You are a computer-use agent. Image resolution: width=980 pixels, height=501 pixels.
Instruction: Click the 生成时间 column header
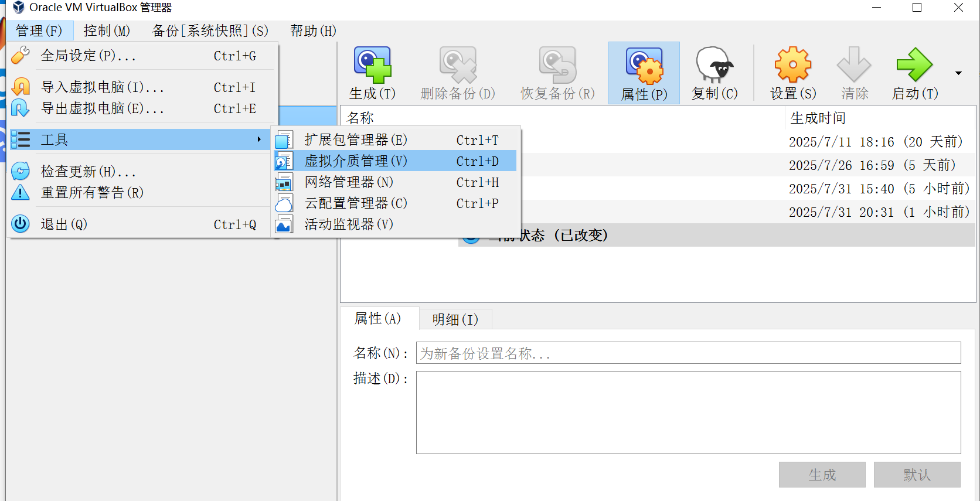pyautogui.click(x=880, y=118)
